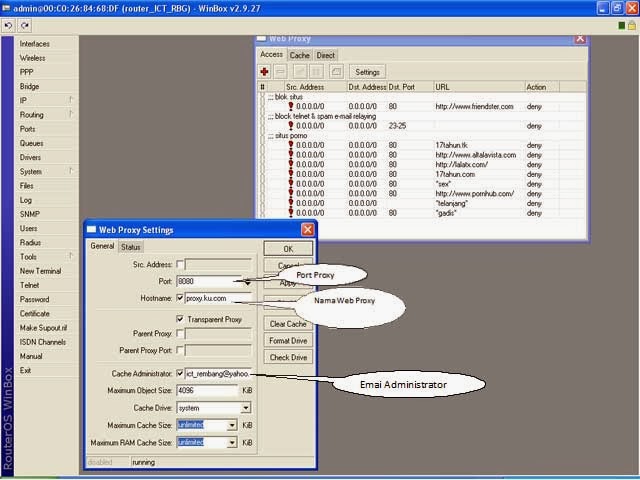Select the altalavista.com rule URL
Image resolution: width=640 pixels, height=480 pixels.
point(476,155)
